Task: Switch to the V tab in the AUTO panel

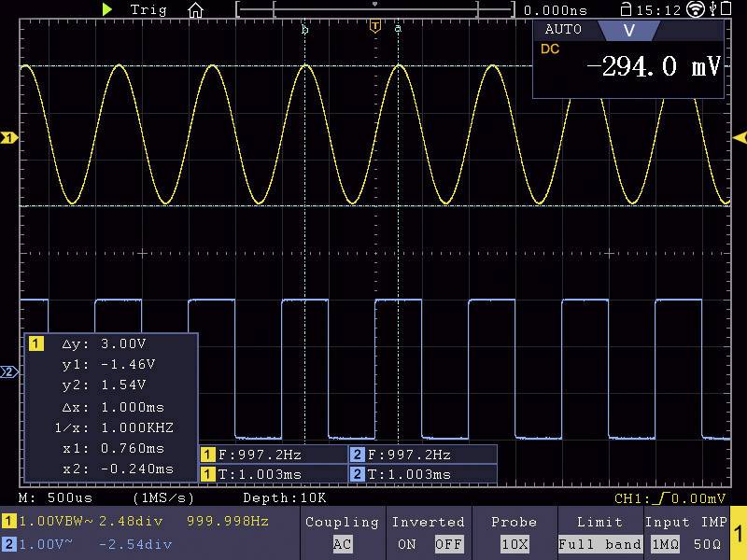Action: (628, 30)
